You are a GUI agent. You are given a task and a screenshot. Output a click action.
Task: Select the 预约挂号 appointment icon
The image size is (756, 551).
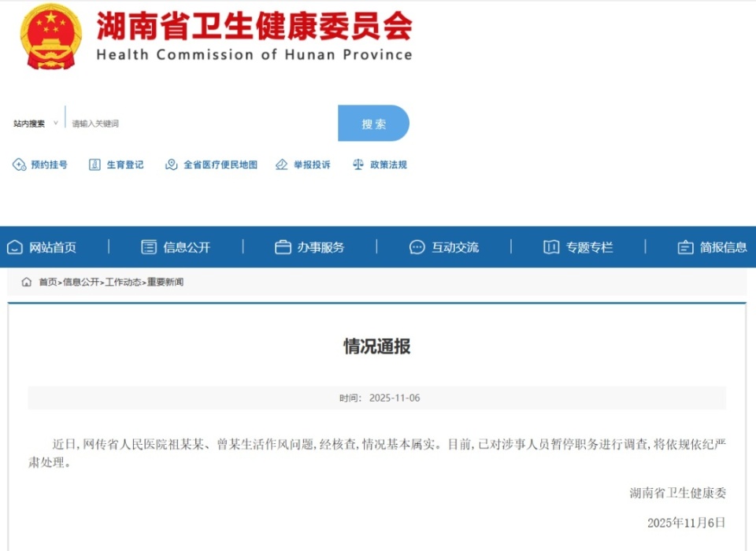19,165
